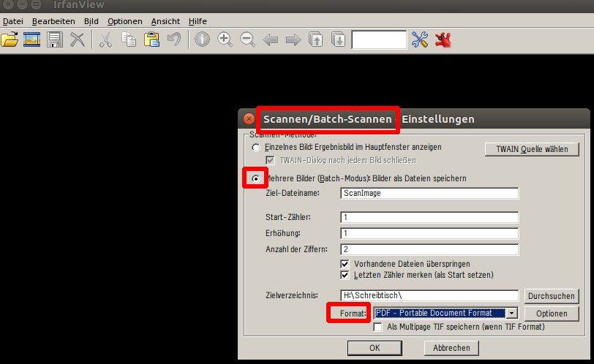Image resolution: width=594 pixels, height=364 pixels.
Task: Select Mehrere Bilder Batch-Modus radio button
Action: coord(256,178)
